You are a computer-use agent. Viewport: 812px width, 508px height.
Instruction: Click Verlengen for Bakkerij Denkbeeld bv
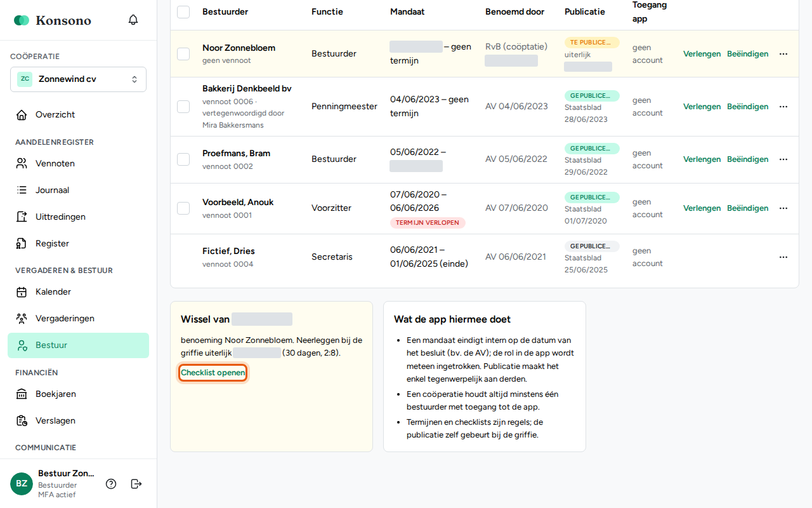(702, 107)
